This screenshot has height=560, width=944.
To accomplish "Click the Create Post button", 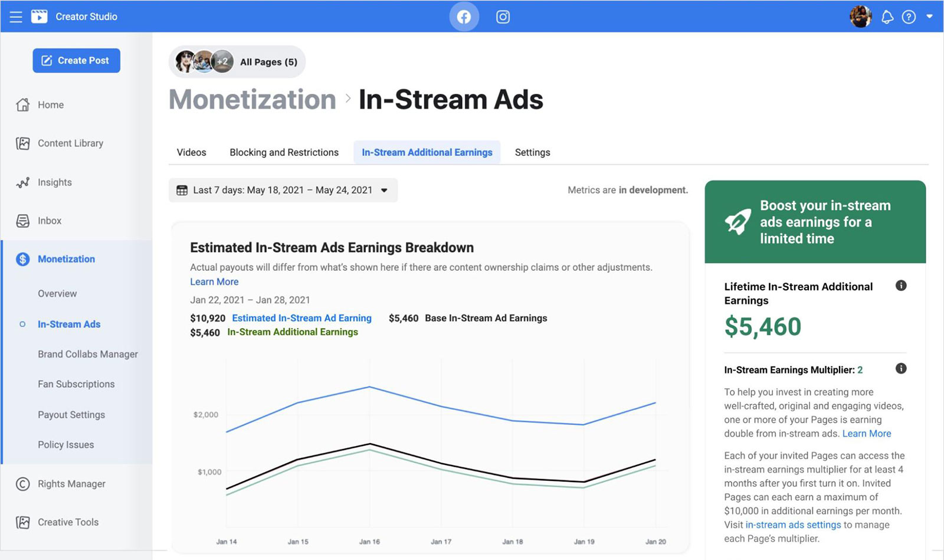I will tap(76, 61).
